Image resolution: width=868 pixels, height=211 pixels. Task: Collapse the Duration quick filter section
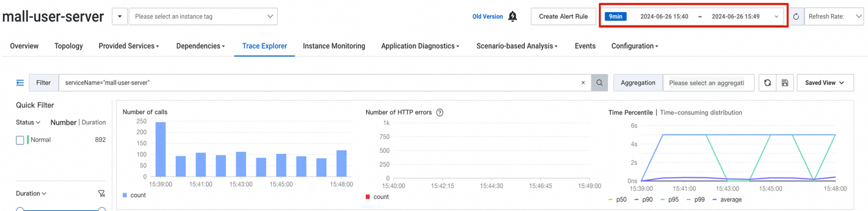point(31,193)
